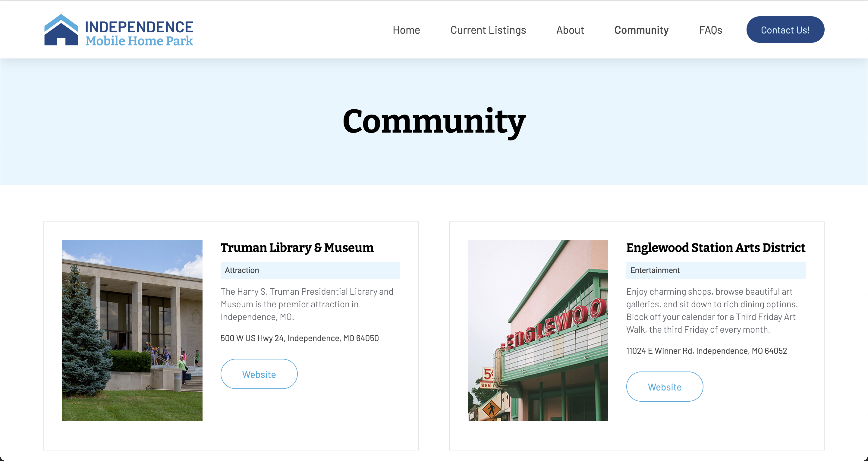
Task: Open the Englewood Station Website button
Action: point(665,387)
